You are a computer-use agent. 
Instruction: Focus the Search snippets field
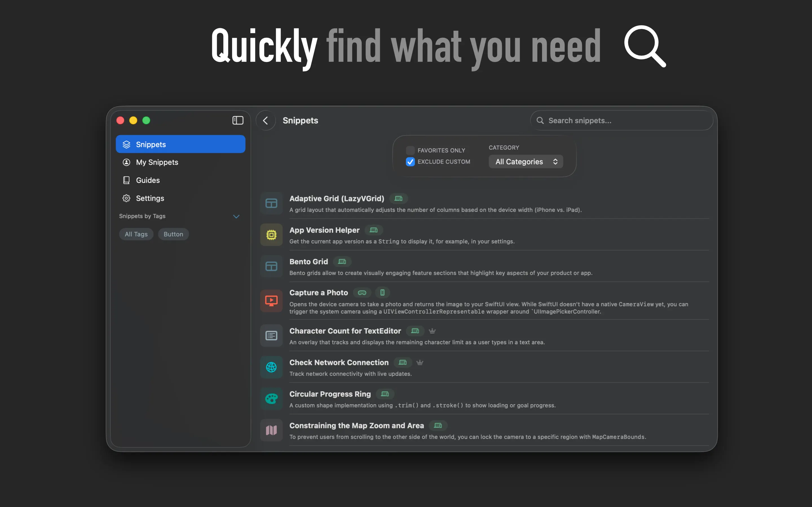[624, 120]
